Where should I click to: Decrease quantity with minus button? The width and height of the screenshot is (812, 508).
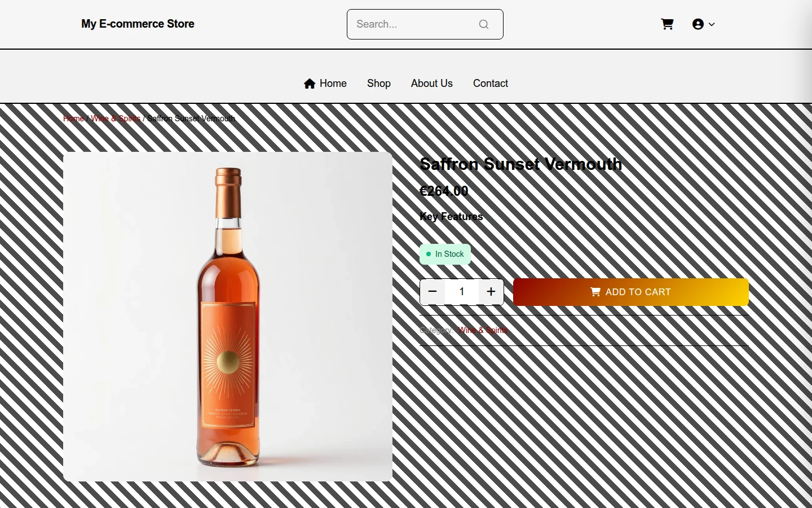point(433,292)
